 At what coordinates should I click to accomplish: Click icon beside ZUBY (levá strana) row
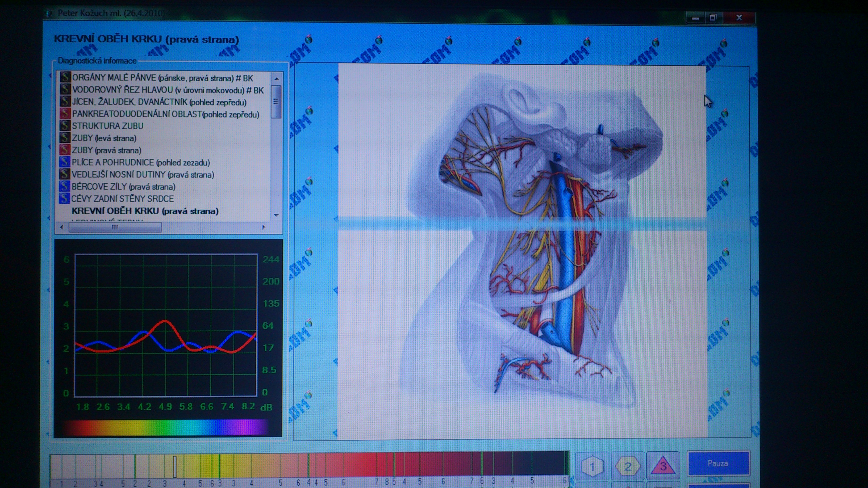tap(65, 138)
